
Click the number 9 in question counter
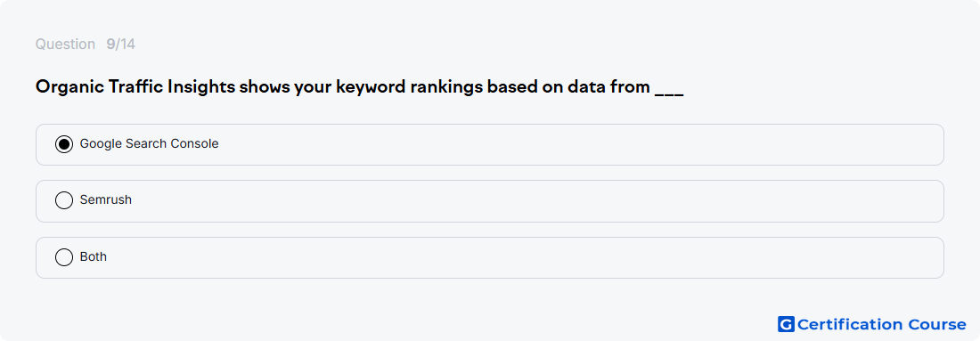point(110,45)
